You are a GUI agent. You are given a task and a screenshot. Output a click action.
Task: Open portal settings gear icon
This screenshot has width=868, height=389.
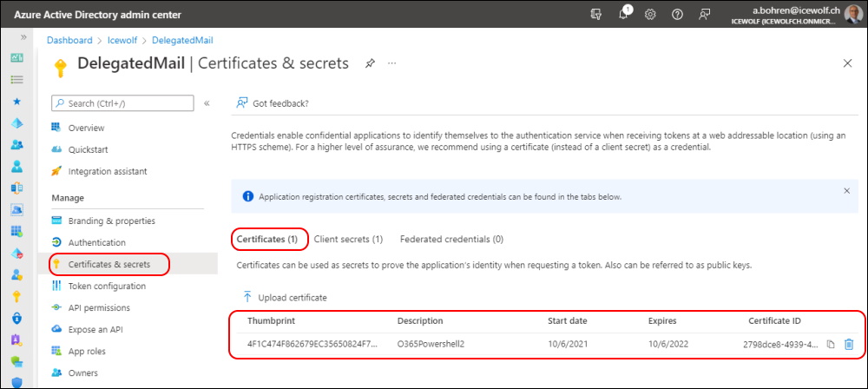650,15
